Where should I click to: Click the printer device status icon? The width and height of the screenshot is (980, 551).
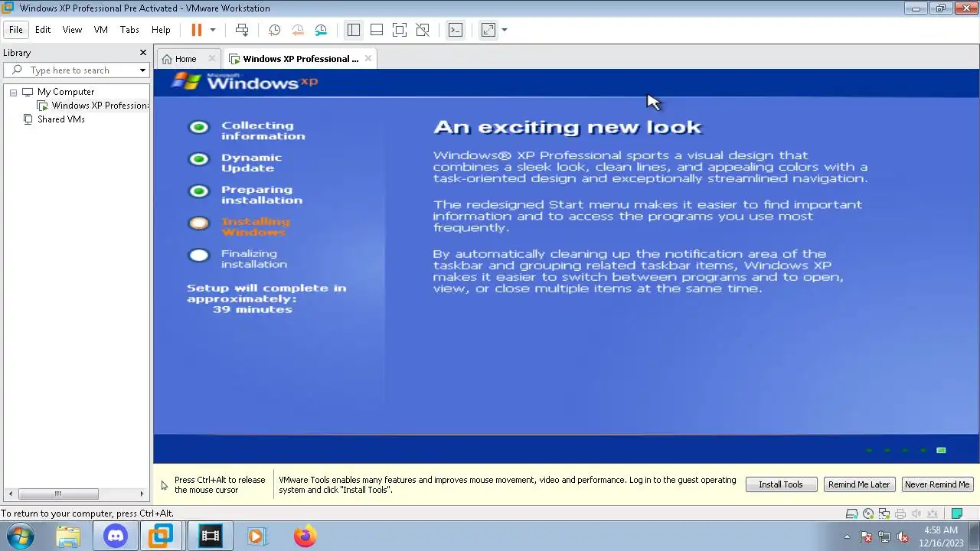coord(900,514)
